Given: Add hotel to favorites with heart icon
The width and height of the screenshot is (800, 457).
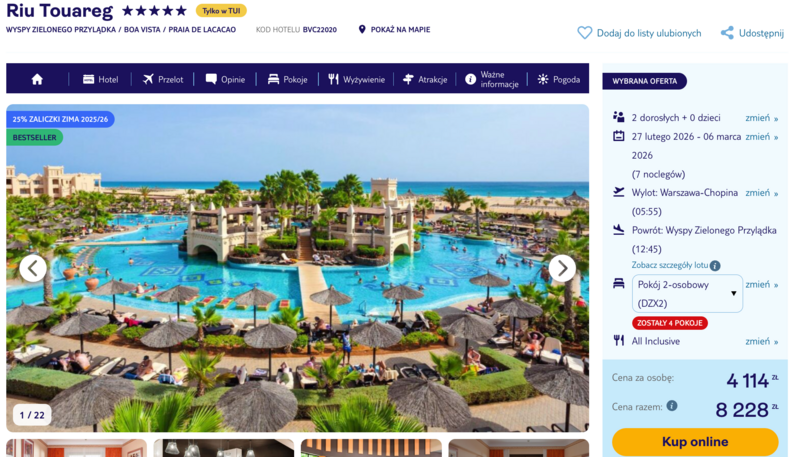Looking at the screenshot, I should (584, 33).
